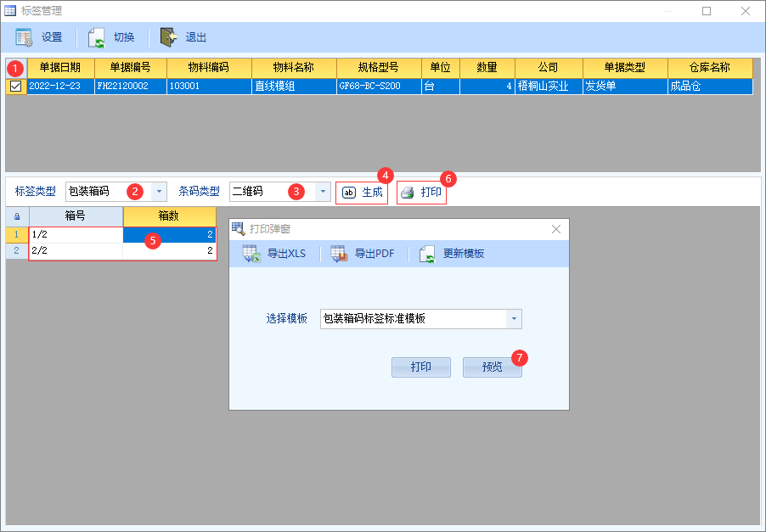Open the 选择模板 dropdown arrow
766x532 pixels.
(514, 319)
